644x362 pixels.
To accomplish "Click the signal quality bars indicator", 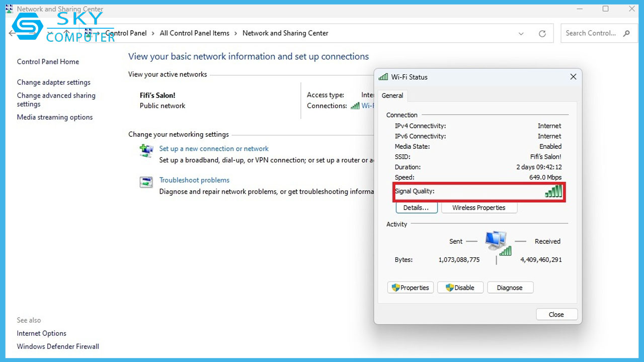I will coord(553,192).
